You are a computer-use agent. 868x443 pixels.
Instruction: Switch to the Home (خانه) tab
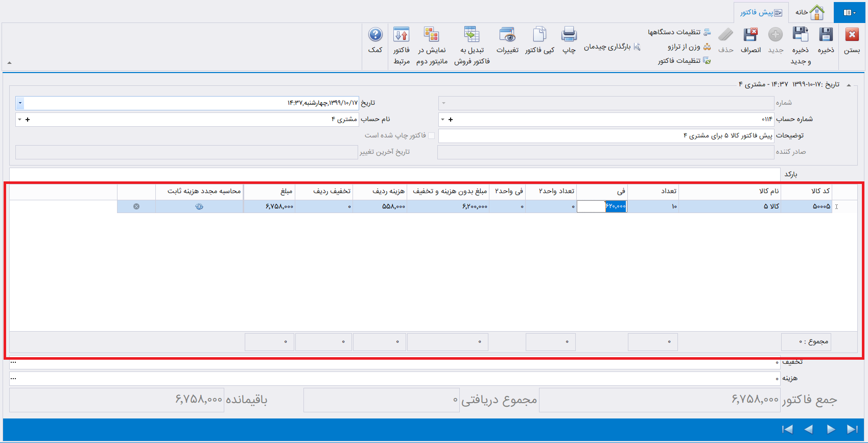pyautogui.click(x=810, y=12)
